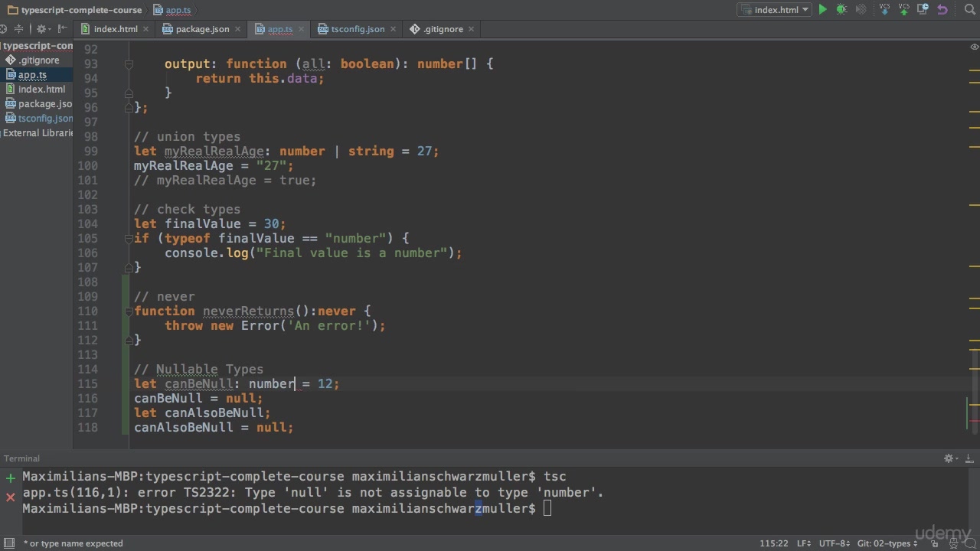Collapse the if block at line 105
Image resolution: width=980 pixels, height=551 pixels.
129,239
